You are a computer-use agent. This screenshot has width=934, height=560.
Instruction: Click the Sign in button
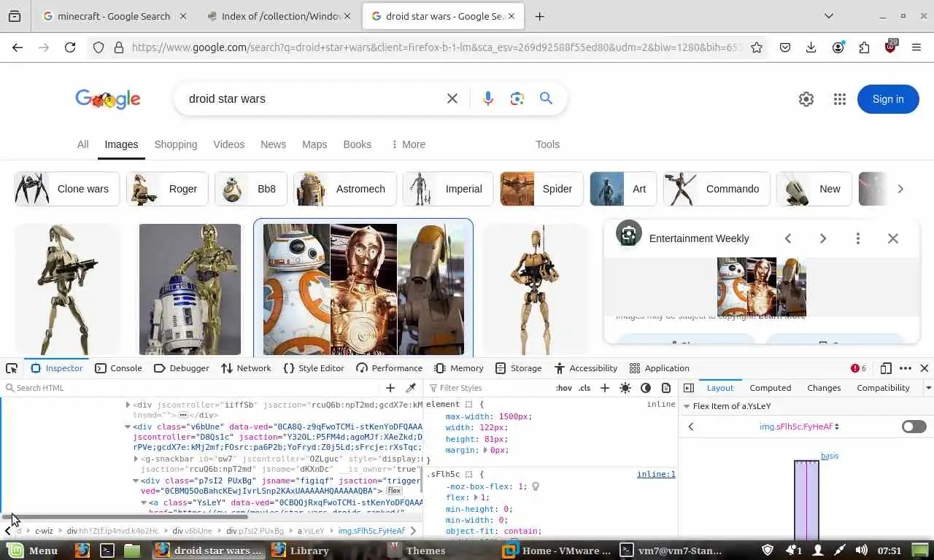point(888,99)
